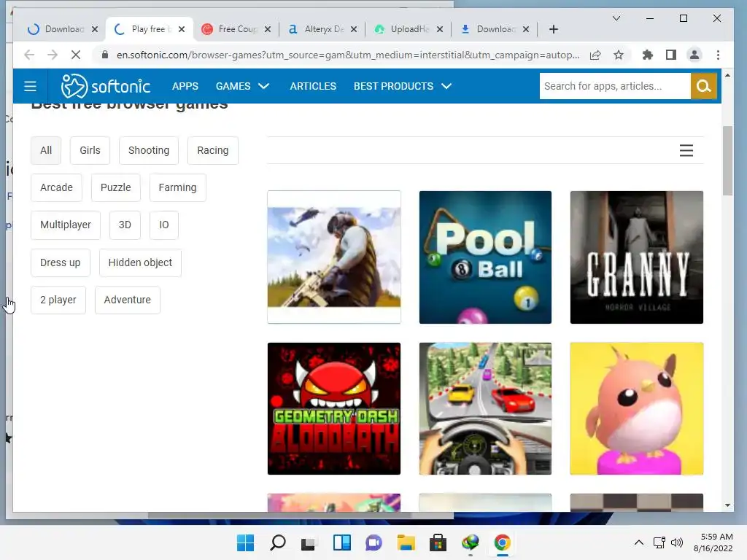The height and width of the screenshot is (560, 747).
Task: Filter games by Puzzle
Action: point(115,187)
